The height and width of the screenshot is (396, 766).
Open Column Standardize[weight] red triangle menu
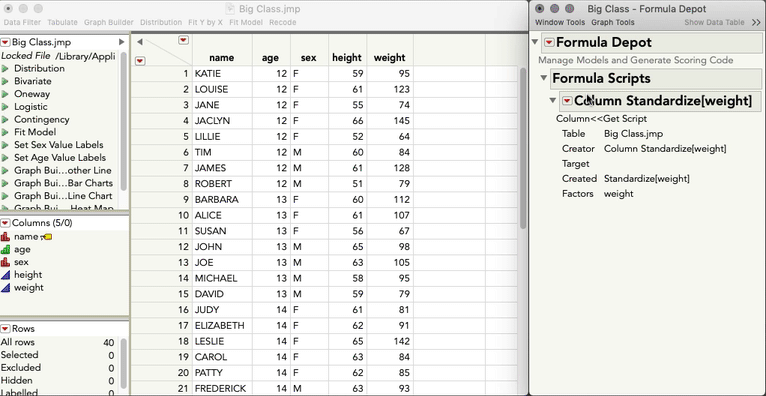[567, 101]
